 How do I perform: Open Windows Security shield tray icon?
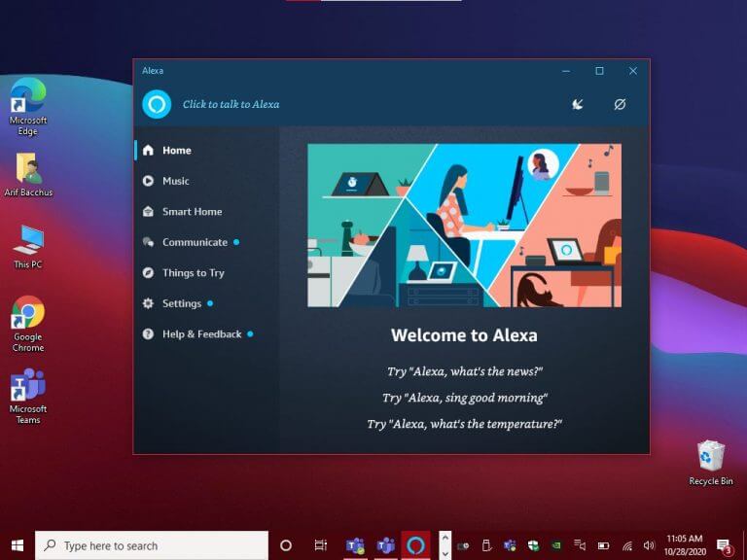click(533, 545)
